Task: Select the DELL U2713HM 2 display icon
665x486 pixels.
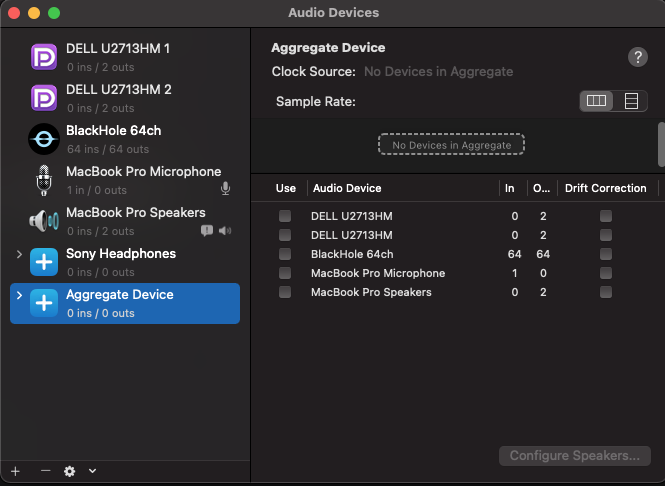Action: point(44,98)
